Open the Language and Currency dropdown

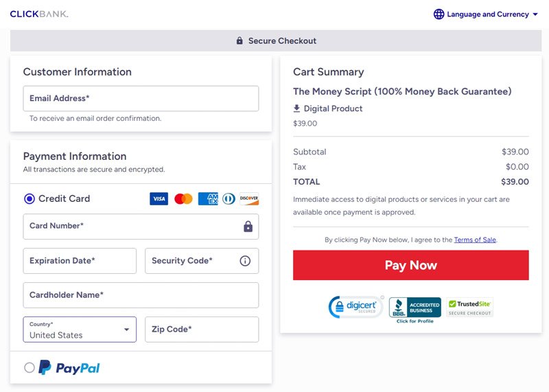click(x=486, y=14)
